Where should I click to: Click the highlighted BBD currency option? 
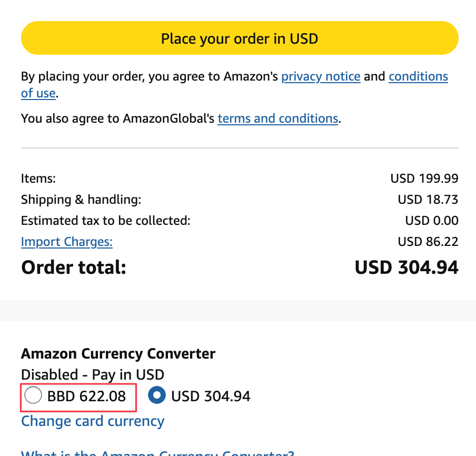(78, 396)
